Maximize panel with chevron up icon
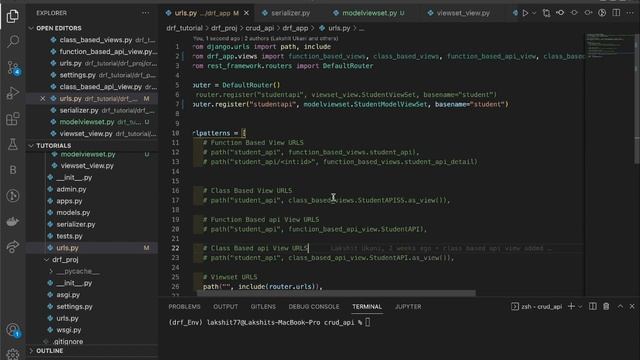640x360 pixels. point(620,306)
